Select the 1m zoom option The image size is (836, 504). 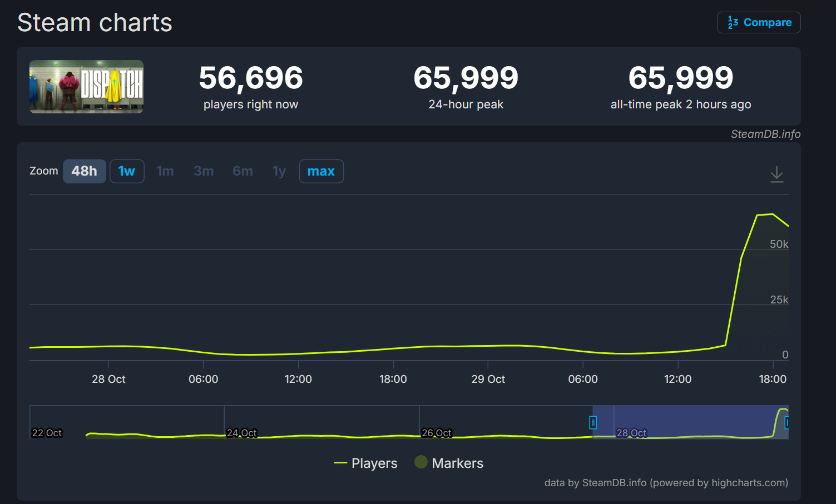165,171
